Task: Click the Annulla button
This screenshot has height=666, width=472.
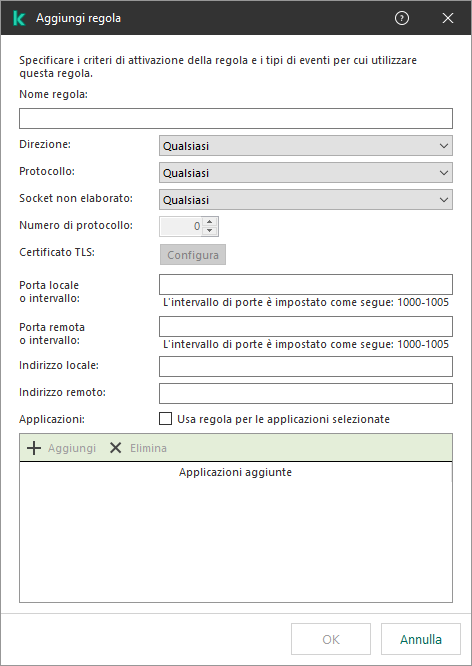Action: (421, 639)
